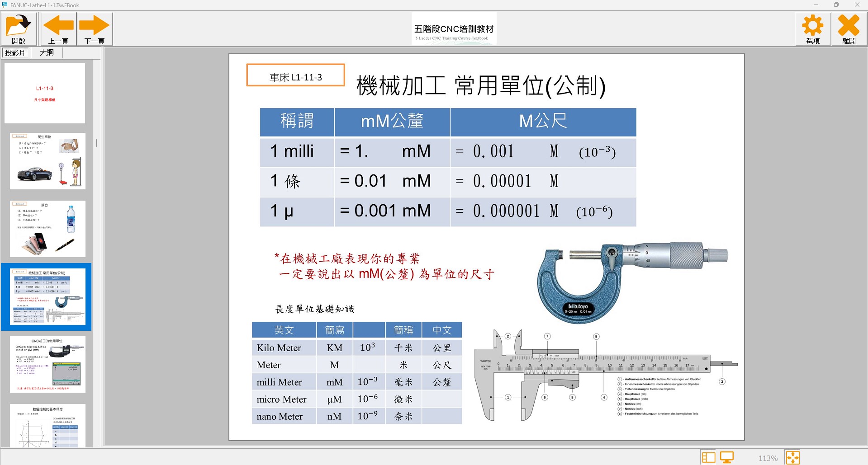Restore down the application window

coord(836,5)
